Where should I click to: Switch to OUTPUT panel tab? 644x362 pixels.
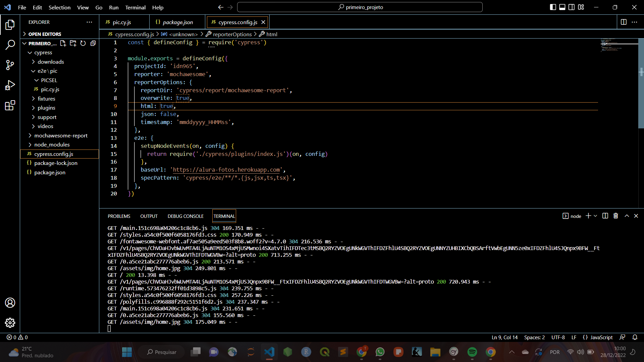coord(149,216)
